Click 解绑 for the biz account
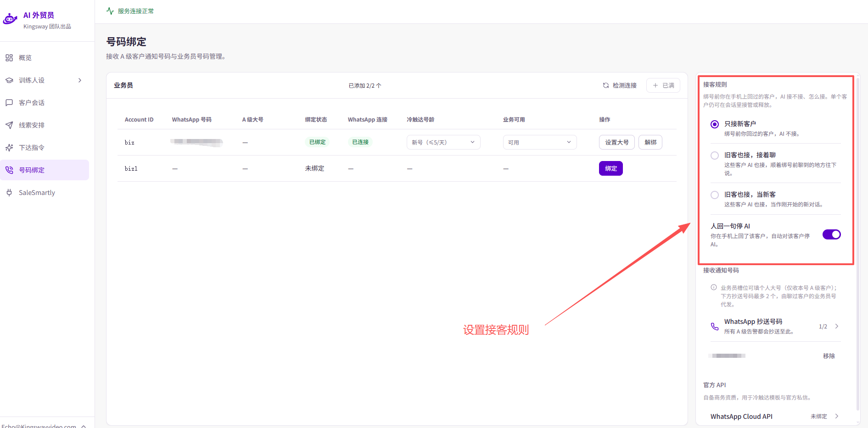 coord(650,142)
